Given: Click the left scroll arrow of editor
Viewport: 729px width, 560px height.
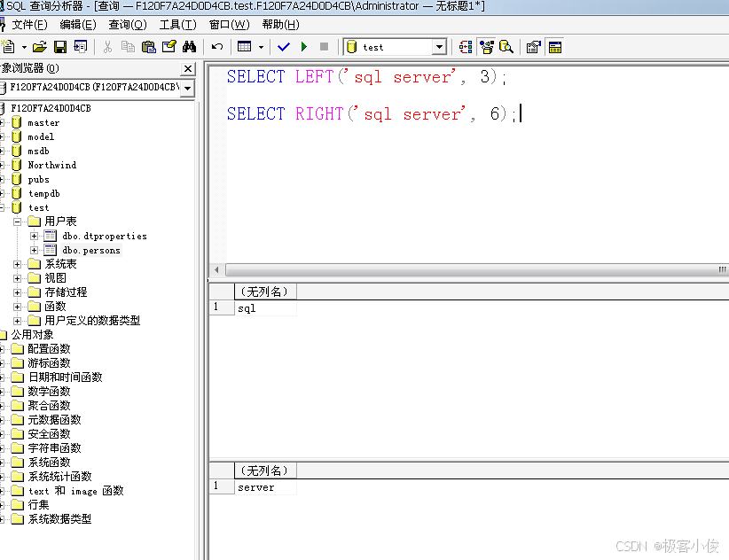Looking at the screenshot, I should click(216, 269).
